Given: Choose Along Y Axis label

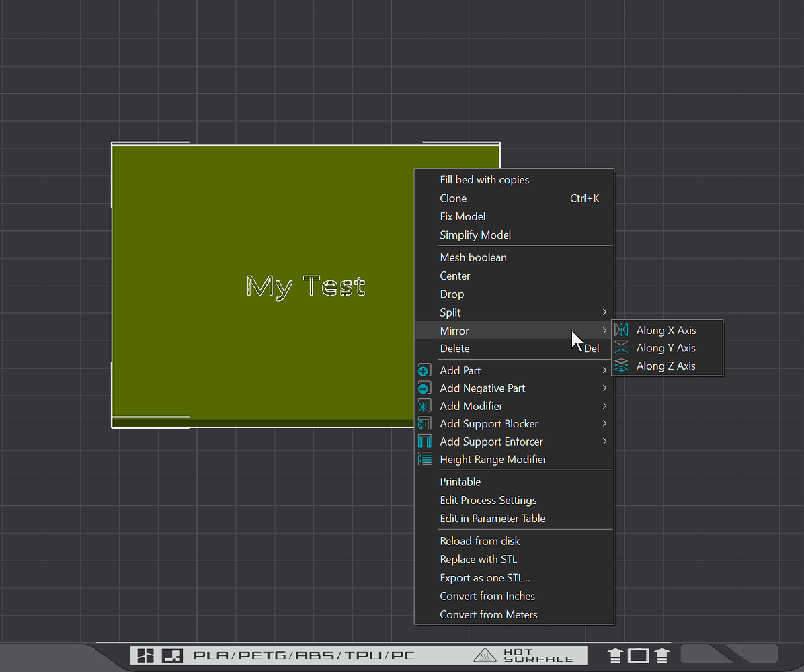Looking at the screenshot, I should pyautogui.click(x=666, y=348).
